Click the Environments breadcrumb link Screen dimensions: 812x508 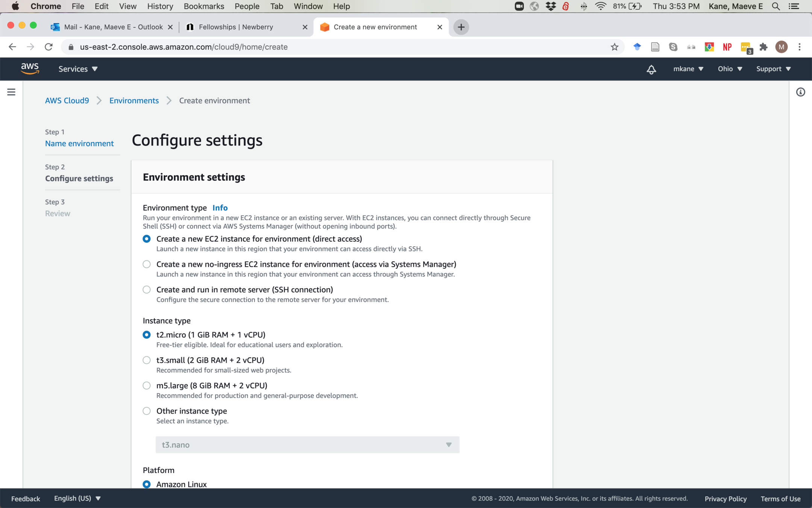click(x=134, y=100)
